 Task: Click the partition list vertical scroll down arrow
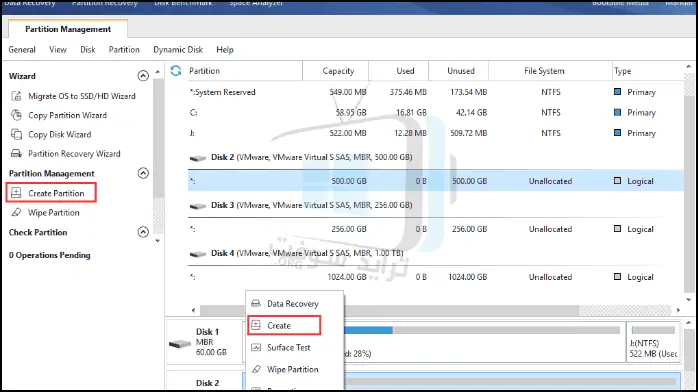pyautogui.click(x=689, y=299)
